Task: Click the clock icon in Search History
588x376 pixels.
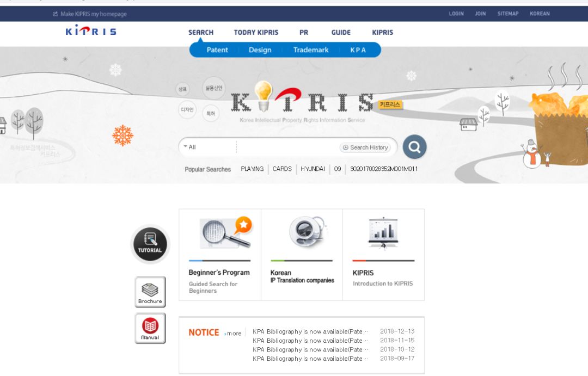Action: pyautogui.click(x=345, y=147)
